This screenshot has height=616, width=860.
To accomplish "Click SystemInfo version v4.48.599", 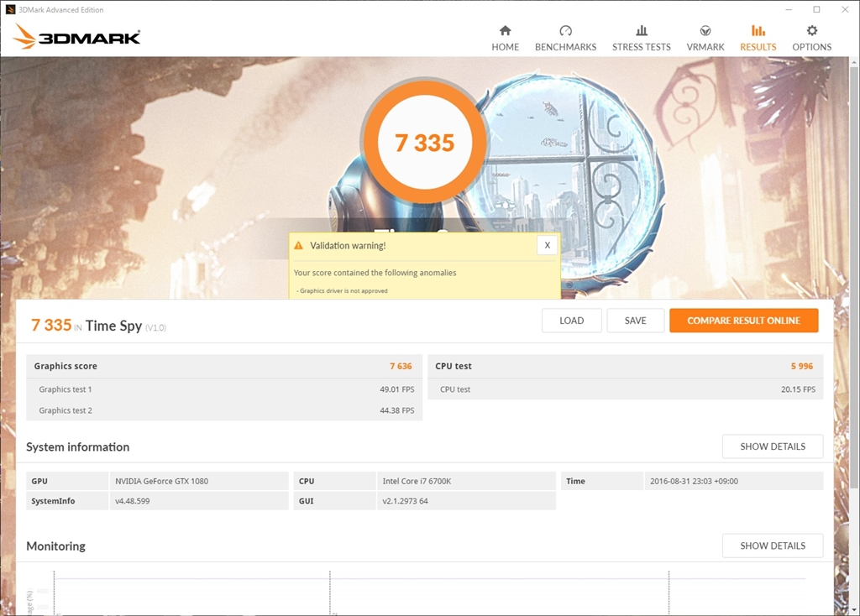I will pyautogui.click(x=132, y=501).
